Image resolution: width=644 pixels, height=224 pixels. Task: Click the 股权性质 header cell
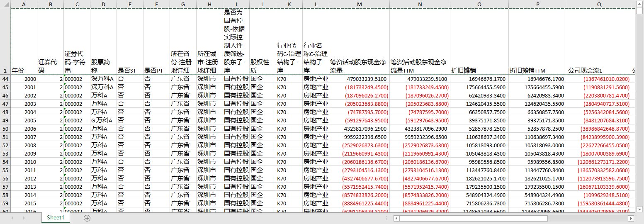[262, 41]
